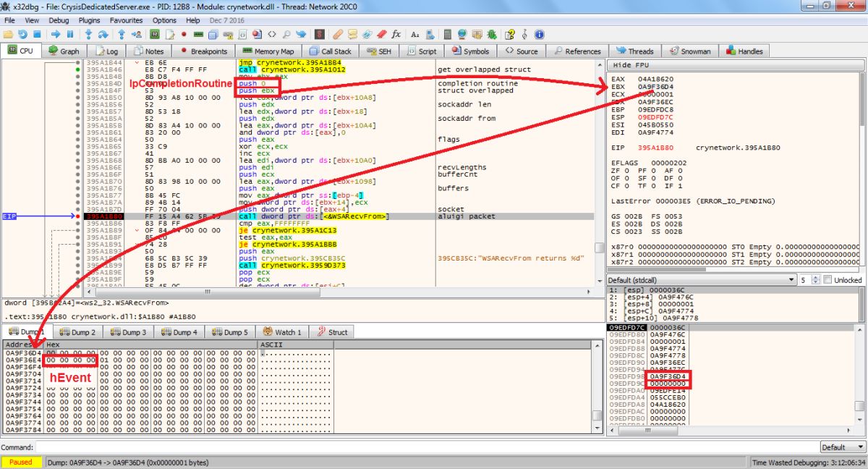Step into with the toolbar icon
This screenshot has height=469, width=868.
coord(89,34)
